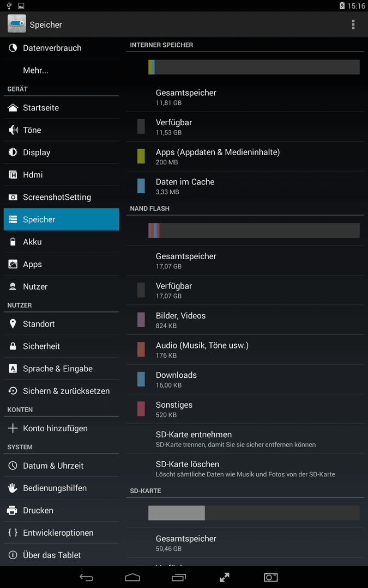Tap the Akku battery icon
The width and height of the screenshot is (368, 588).
click(13, 242)
